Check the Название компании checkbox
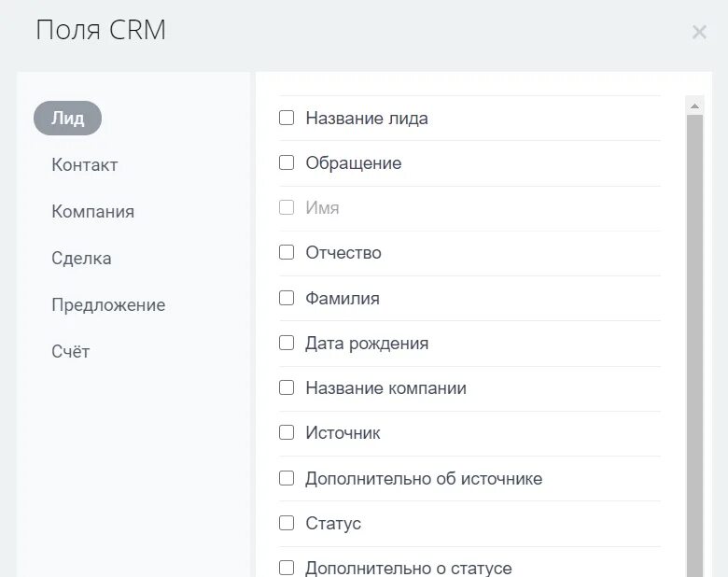 287,387
